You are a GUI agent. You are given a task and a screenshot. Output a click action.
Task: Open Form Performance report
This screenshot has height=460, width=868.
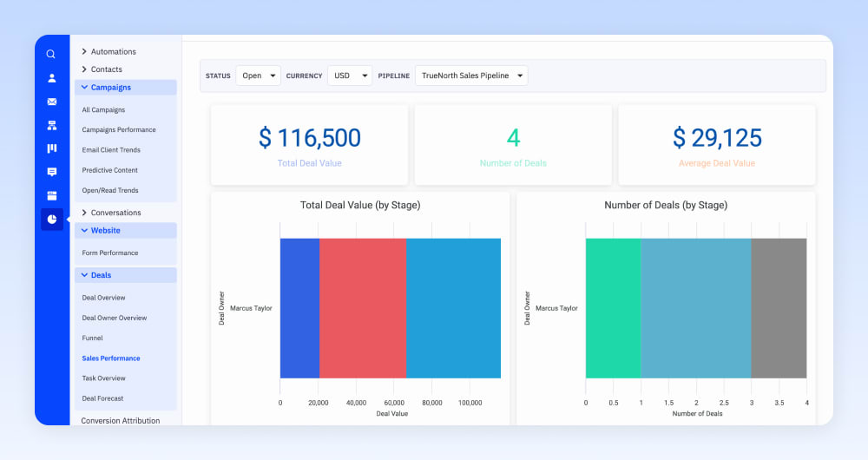point(109,253)
